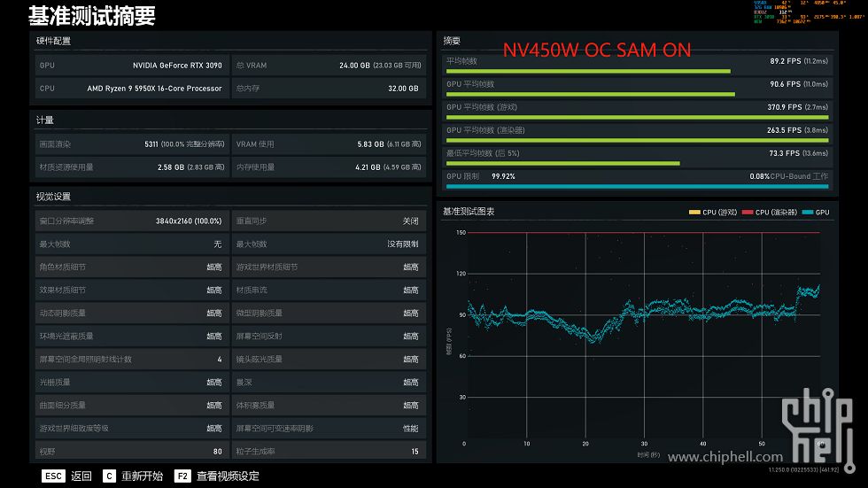The width and height of the screenshot is (868, 488).
Task: Click the F2 key icon
Action: point(182,476)
